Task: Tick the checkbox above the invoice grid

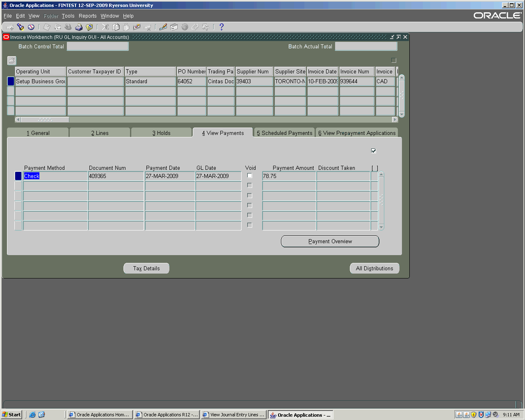Action: tap(394, 60)
